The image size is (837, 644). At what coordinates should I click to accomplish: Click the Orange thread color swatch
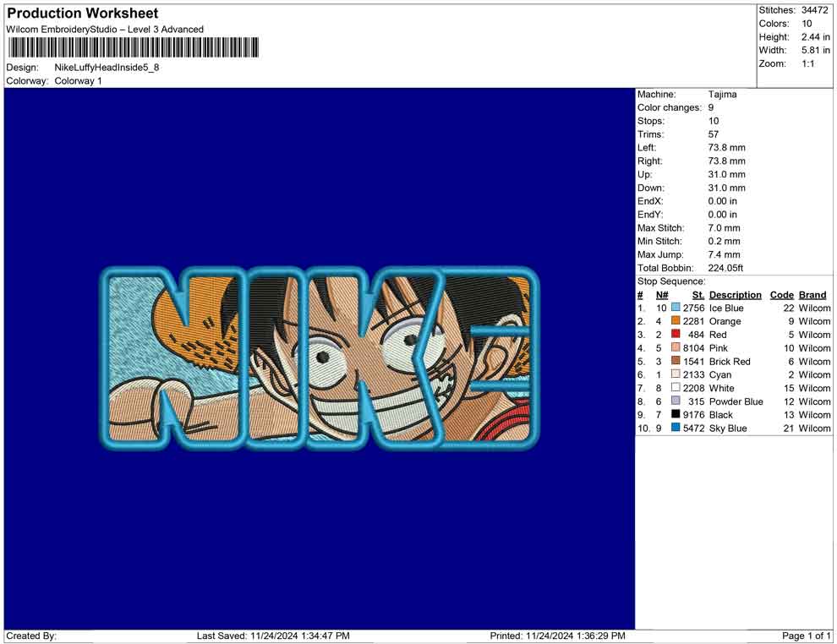(676, 320)
